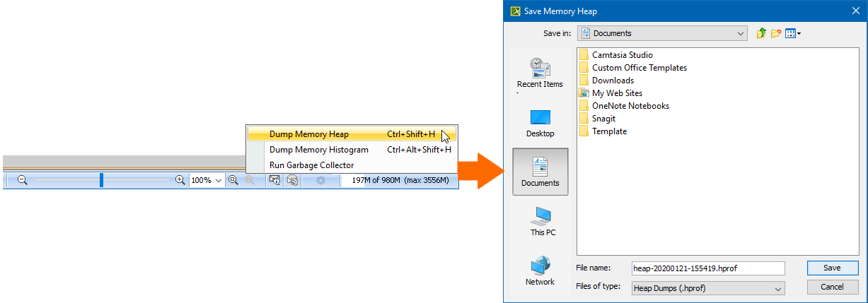Screen dimensions: 868x303
Task: Open the view menu icon dropdown
Action: point(793,33)
